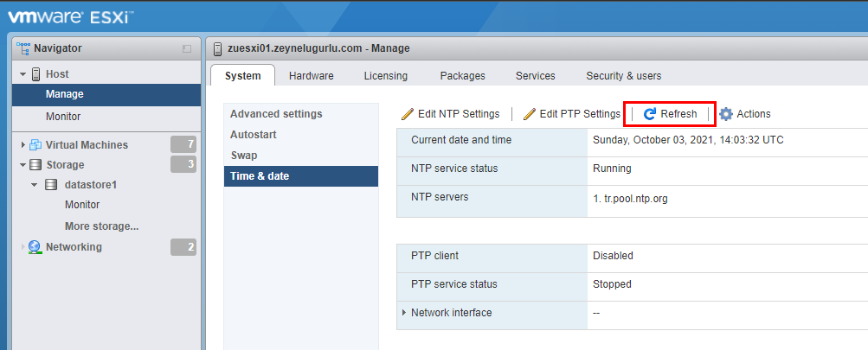Open More storage... in Navigator
Image resolution: width=868 pixels, height=350 pixels.
101,226
